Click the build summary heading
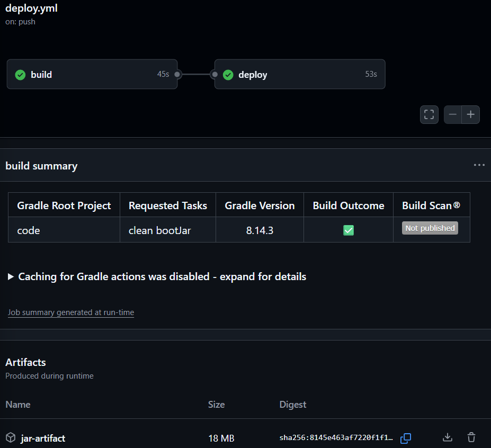 point(41,166)
